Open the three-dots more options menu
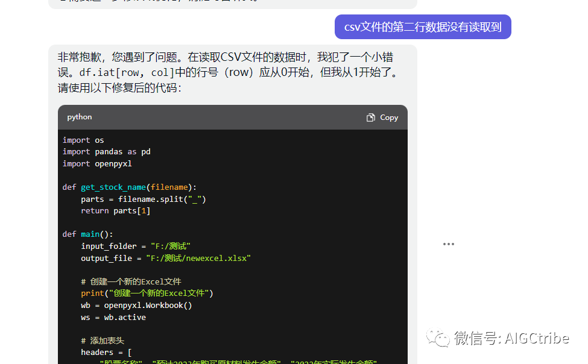Screen dimensions: 588x364 click(449, 244)
